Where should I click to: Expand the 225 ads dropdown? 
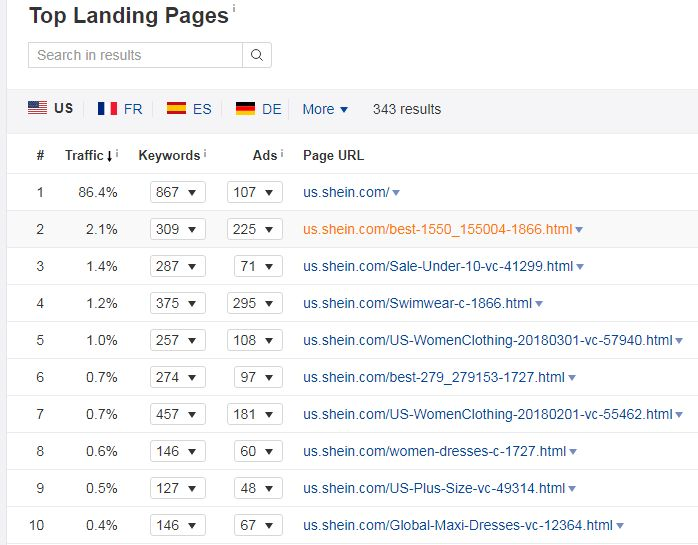(x=255, y=229)
